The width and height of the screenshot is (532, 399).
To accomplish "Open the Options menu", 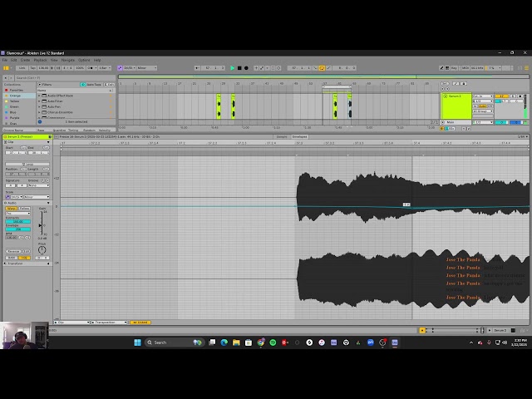I will pyautogui.click(x=84, y=60).
